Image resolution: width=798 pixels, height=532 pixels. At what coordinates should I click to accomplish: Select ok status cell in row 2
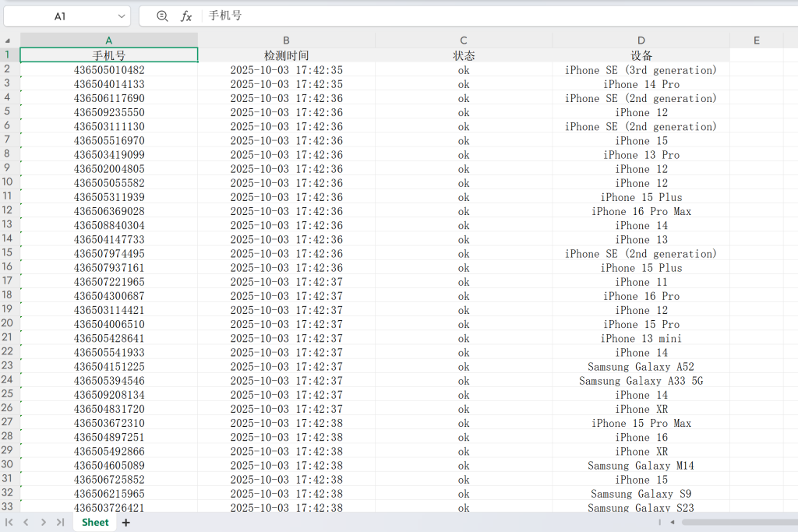[463, 69]
